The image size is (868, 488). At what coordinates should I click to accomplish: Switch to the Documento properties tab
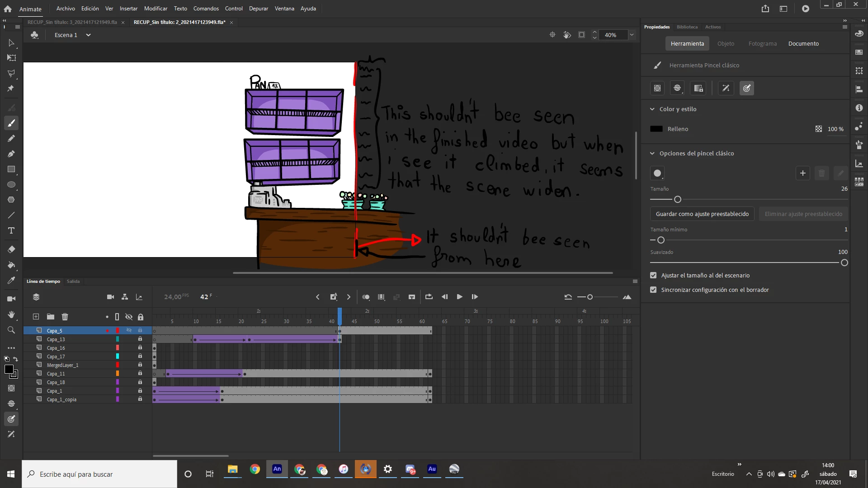point(803,43)
